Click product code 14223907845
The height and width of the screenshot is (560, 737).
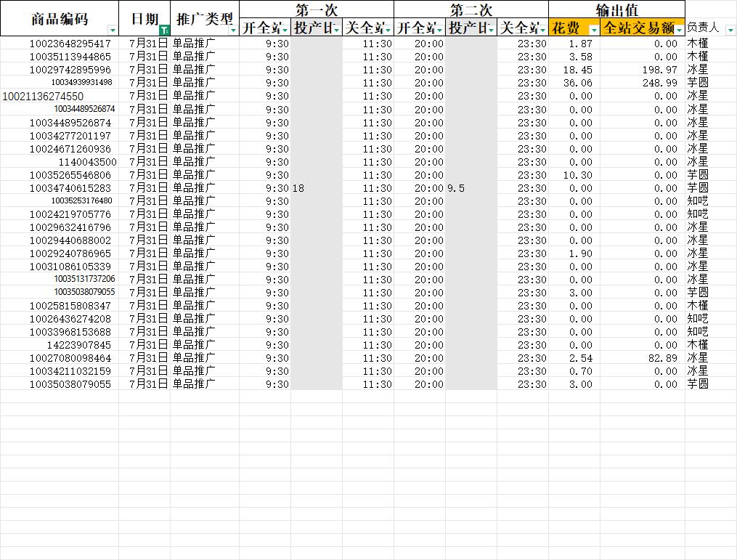coord(79,345)
